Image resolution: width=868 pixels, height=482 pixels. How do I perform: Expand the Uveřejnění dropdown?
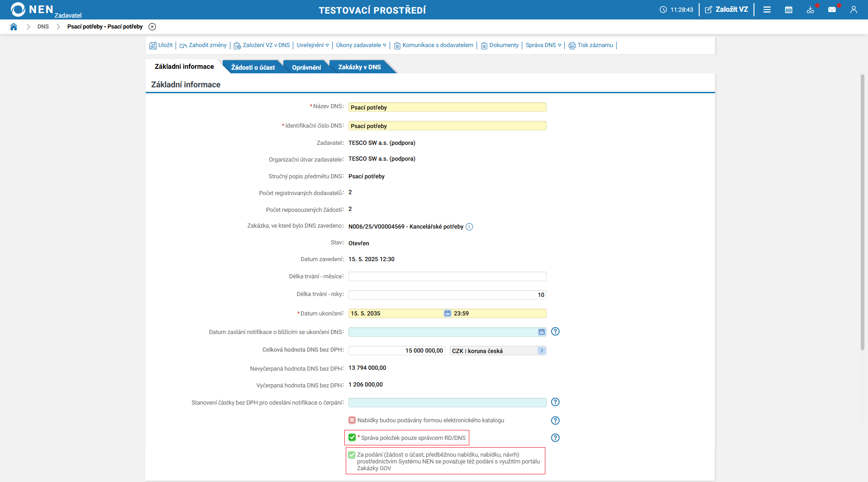(x=313, y=45)
